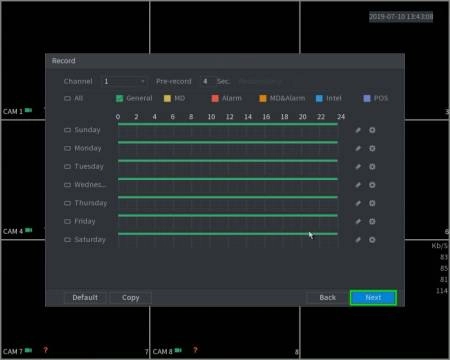Screen dimensions: 450x360
Task: Go Back to the previous step
Action: pyautogui.click(x=327, y=298)
